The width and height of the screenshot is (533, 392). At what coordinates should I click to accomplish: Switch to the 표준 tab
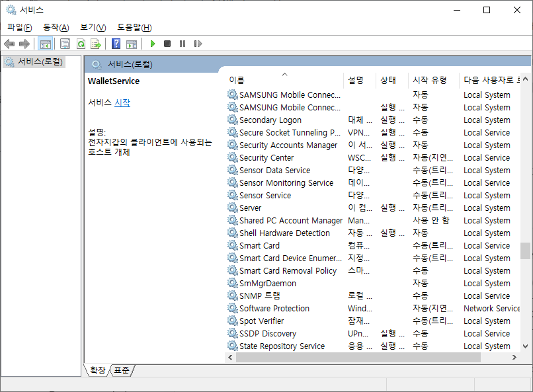(122, 370)
